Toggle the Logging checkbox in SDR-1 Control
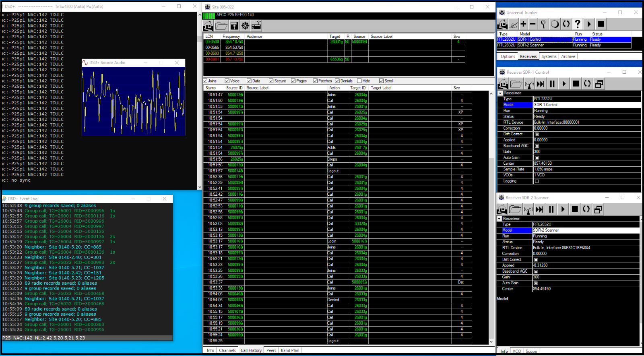 (x=537, y=181)
